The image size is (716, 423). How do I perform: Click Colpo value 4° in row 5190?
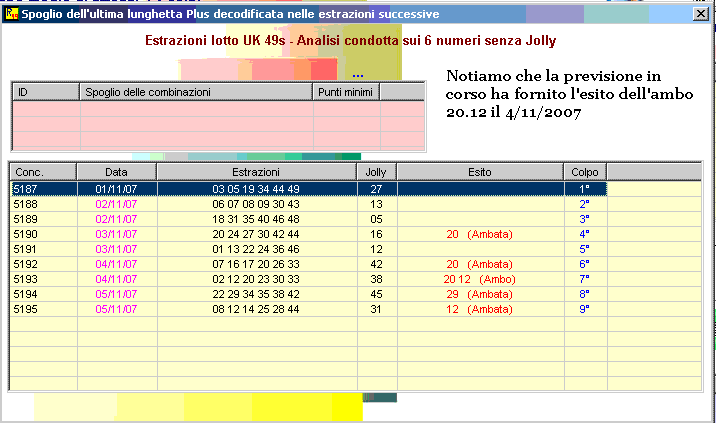click(584, 234)
